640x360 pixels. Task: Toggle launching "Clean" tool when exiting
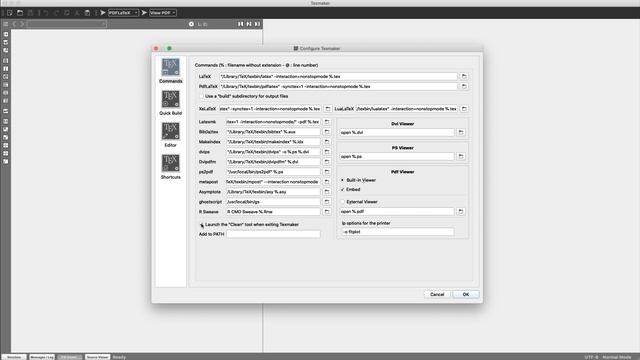coord(201,224)
